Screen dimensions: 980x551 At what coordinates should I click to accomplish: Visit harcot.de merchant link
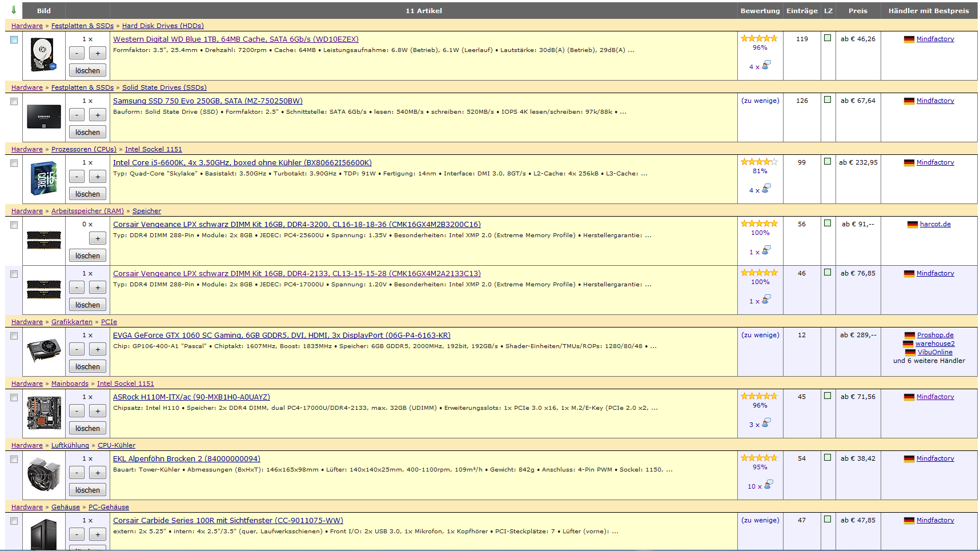click(935, 224)
